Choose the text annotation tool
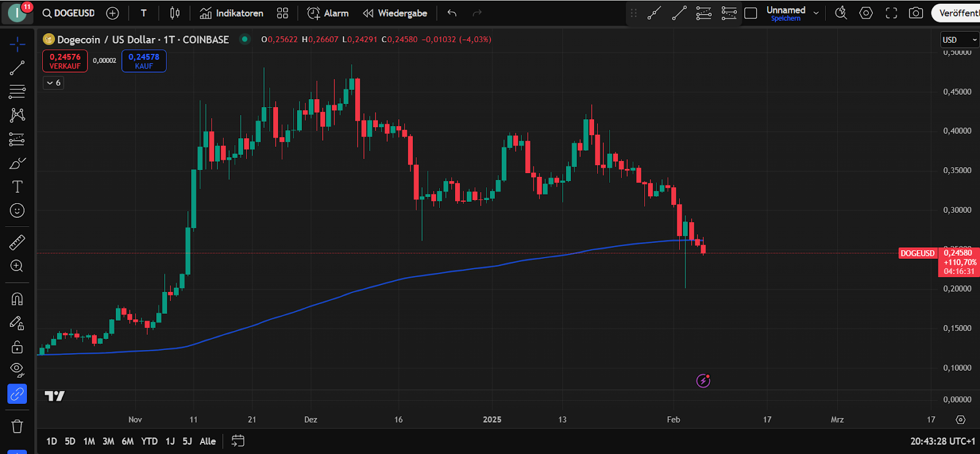The image size is (980, 454). 17,187
